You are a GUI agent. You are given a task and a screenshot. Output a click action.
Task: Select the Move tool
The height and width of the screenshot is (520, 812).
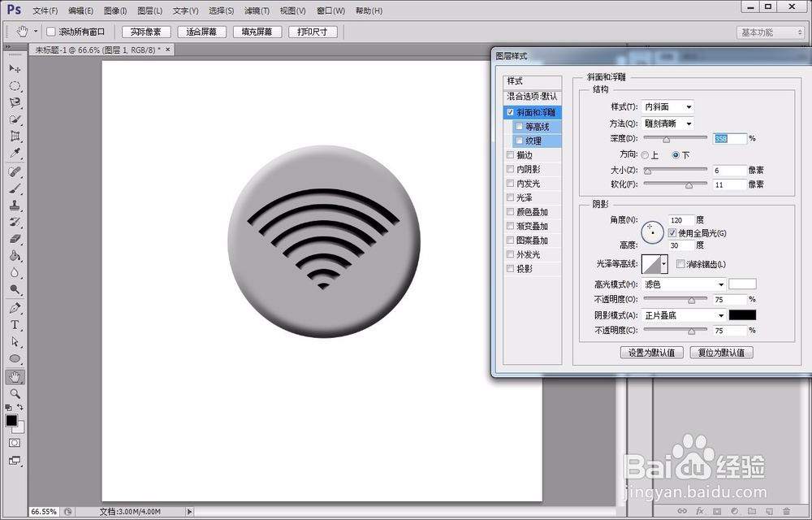click(15, 69)
